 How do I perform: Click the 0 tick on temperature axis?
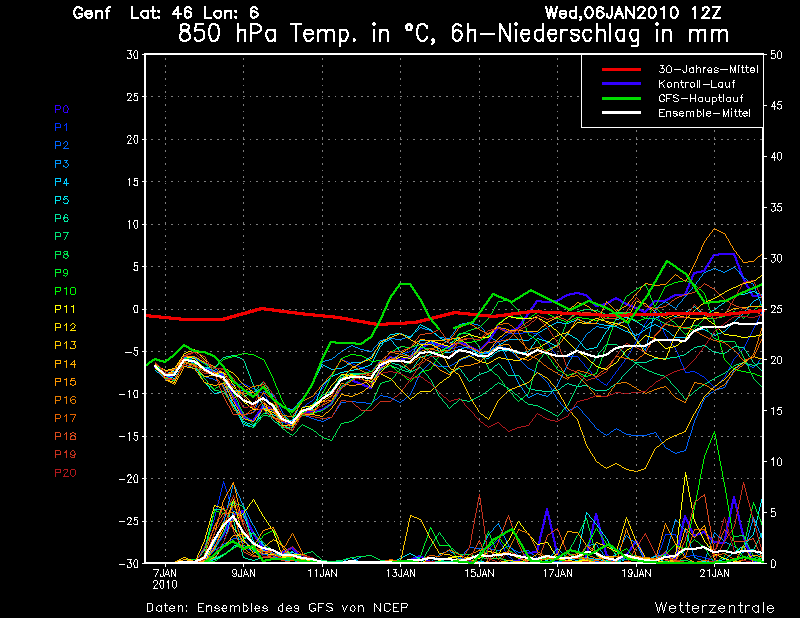coord(136,309)
